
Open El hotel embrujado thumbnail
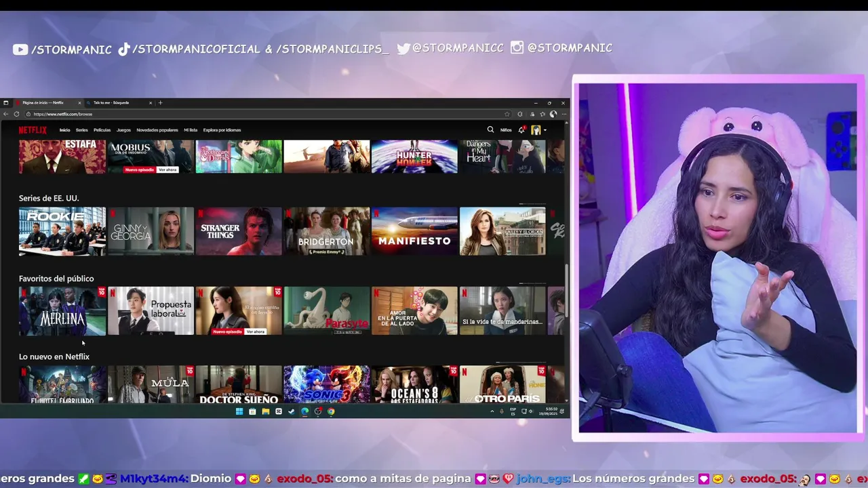62,384
